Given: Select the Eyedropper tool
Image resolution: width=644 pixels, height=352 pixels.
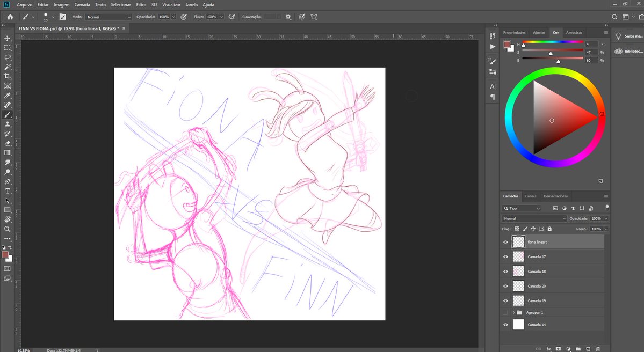Looking at the screenshot, I should [8, 96].
